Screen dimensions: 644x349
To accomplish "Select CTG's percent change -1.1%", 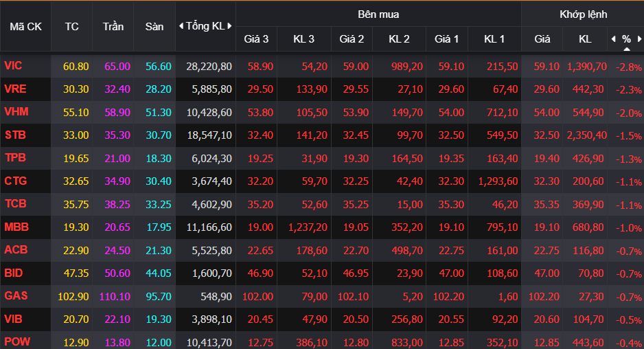I will (628, 182).
